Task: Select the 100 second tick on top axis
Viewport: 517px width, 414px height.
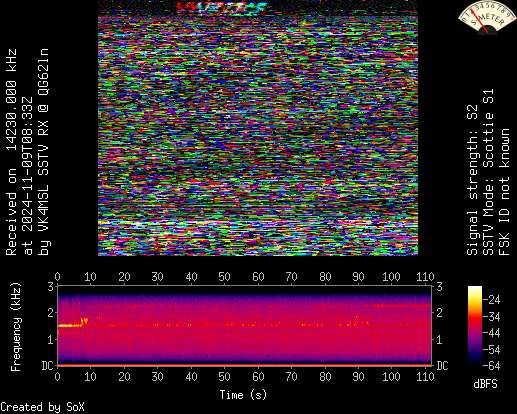Action: pyautogui.click(x=391, y=277)
